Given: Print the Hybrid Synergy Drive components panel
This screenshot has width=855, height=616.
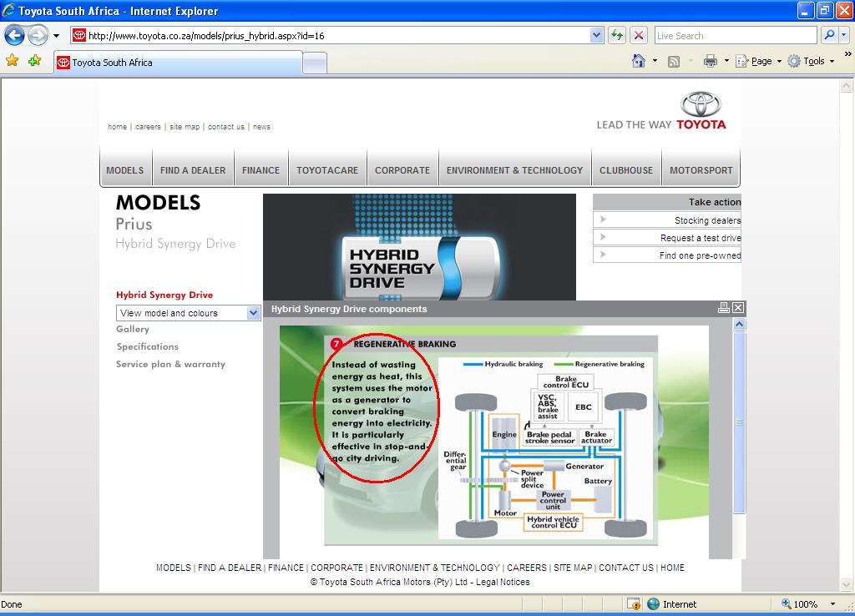Looking at the screenshot, I should click(x=724, y=308).
